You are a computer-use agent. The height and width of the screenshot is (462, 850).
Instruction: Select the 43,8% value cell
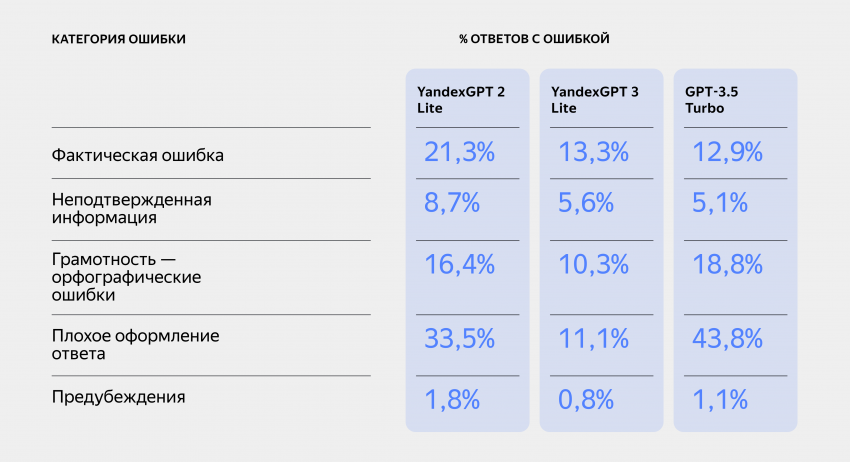pos(728,339)
